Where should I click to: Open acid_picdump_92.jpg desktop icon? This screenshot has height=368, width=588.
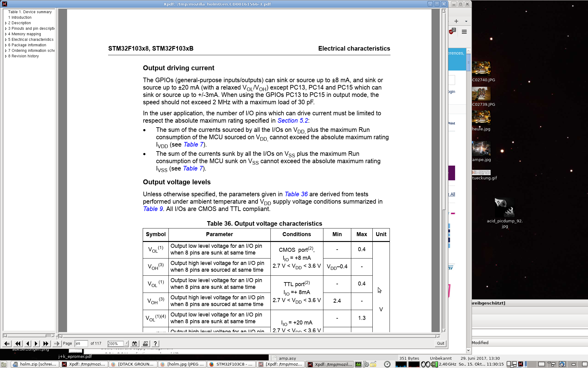pyautogui.click(x=505, y=208)
